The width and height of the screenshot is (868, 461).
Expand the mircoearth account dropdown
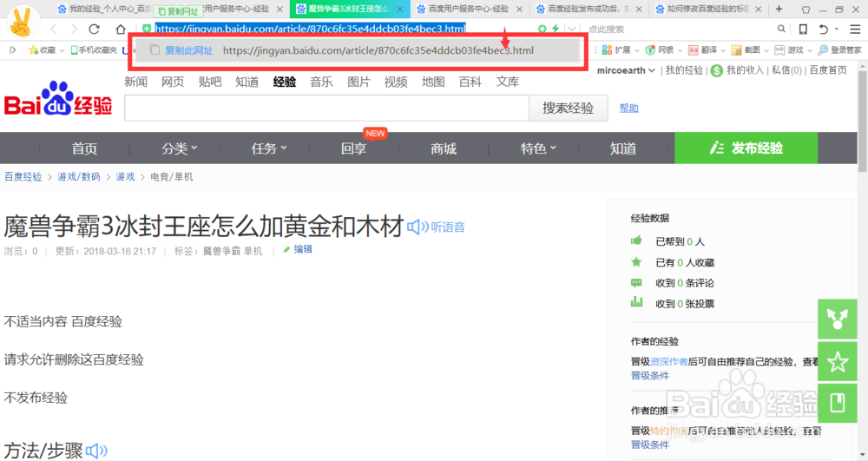pyautogui.click(x=652, y=70)
